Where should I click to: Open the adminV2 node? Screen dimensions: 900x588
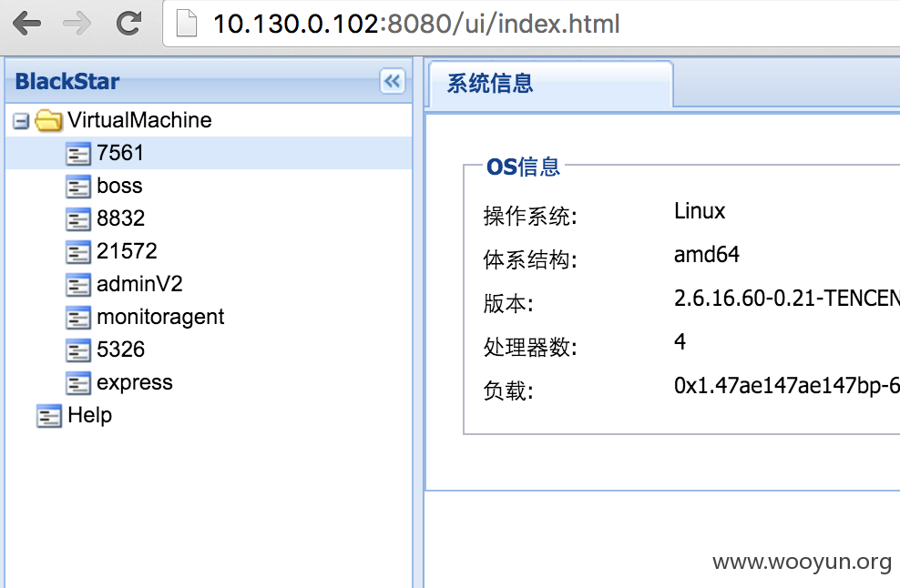(x=139, y=284)
